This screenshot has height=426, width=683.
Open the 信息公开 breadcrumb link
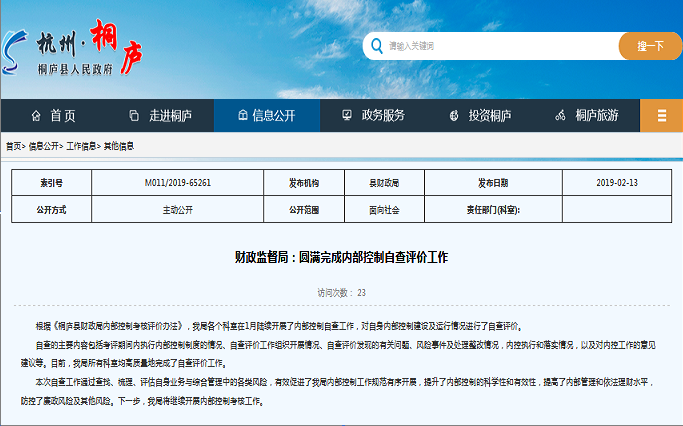pos(43,146)
